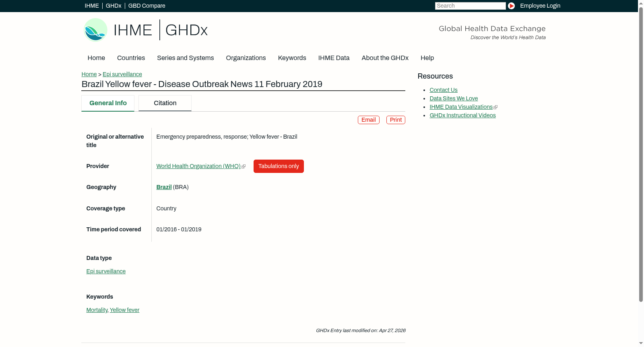The image size is (644, 347).
Task: Open GHDx Instructional Videos link
Action: click(x=462, y=115)
